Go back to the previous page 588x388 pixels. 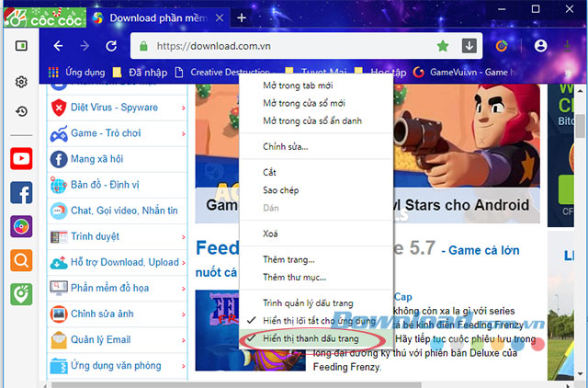pyautogui.click(x=58, y=46)
